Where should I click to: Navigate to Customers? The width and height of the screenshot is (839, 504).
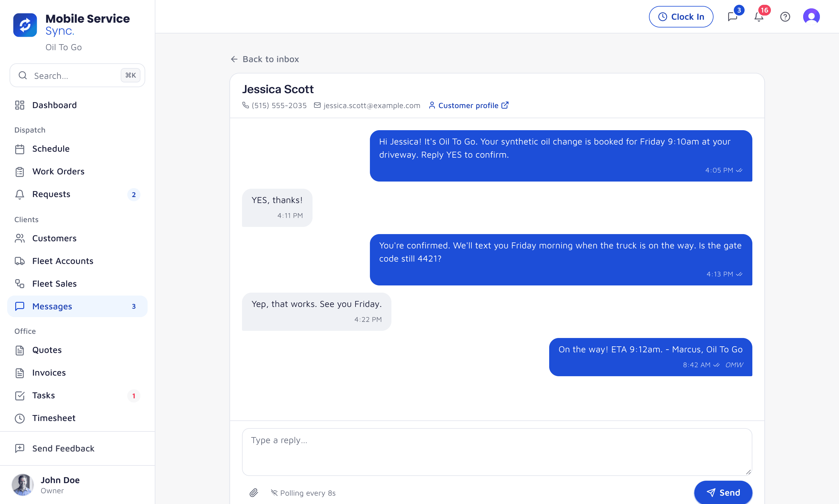click(77, 239)
